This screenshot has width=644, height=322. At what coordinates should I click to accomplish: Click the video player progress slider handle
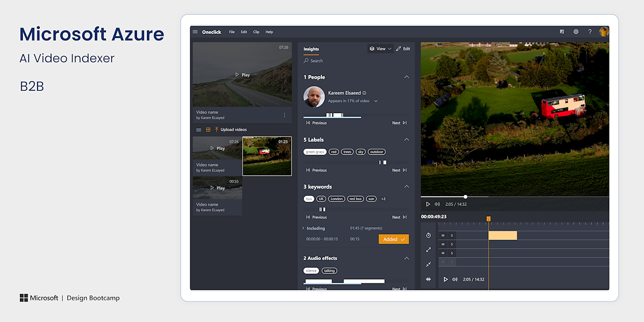tap(465, 197)
